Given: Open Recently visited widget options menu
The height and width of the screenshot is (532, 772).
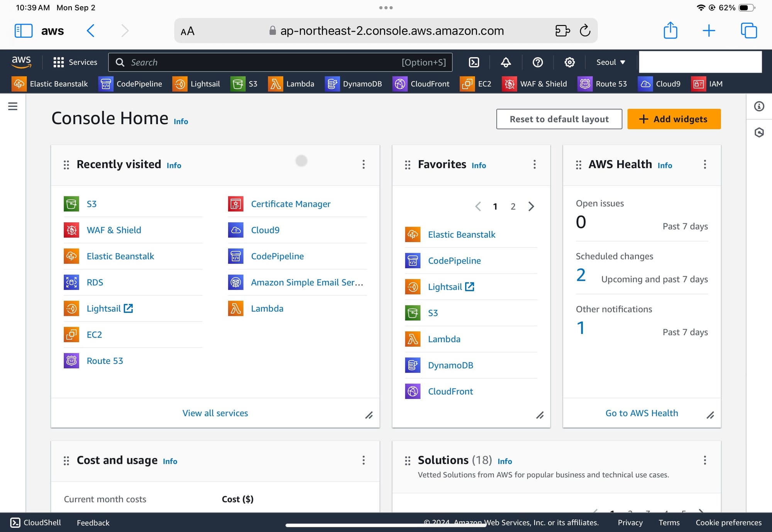Looking at the screenshot, I should coord(363,164).
